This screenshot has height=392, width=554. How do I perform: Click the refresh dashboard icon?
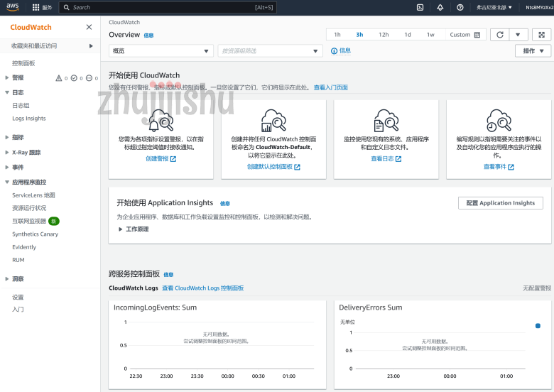pos(499,35)
